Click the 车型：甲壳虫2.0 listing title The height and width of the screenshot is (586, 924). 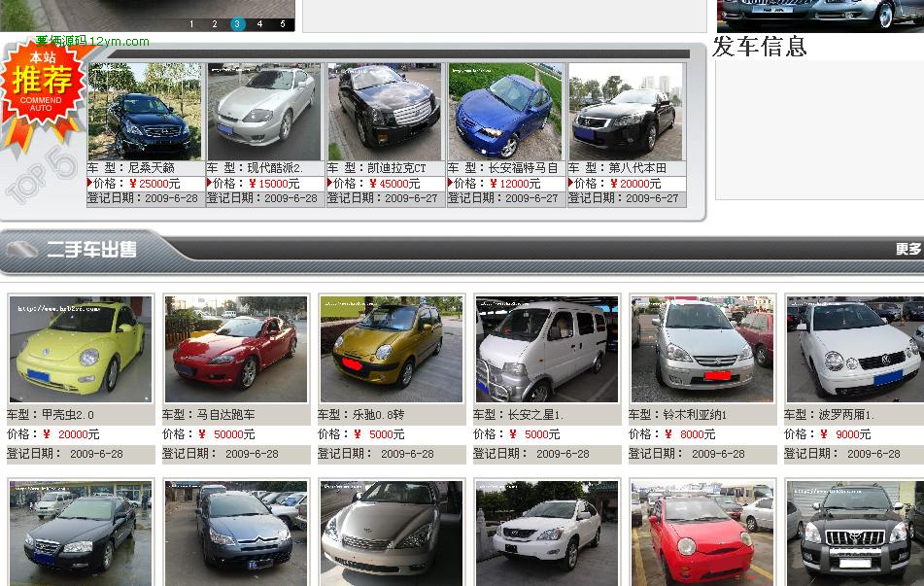click(x=51, y=414)
